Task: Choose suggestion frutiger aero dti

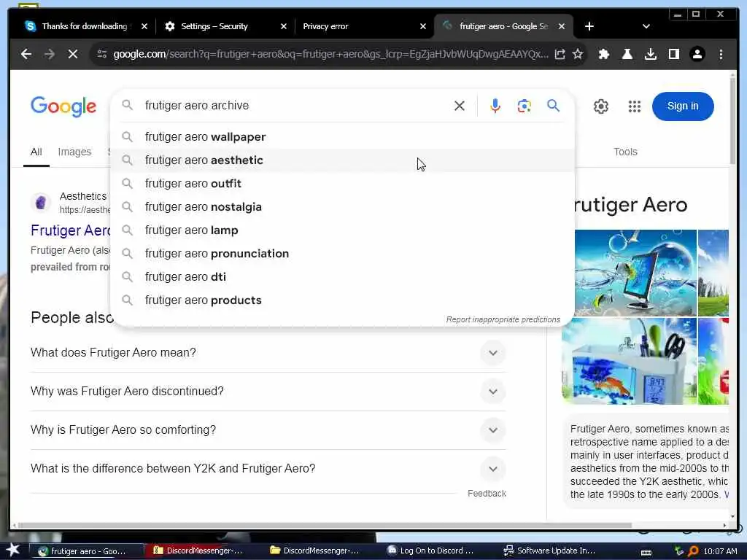Action: point(342,277)
